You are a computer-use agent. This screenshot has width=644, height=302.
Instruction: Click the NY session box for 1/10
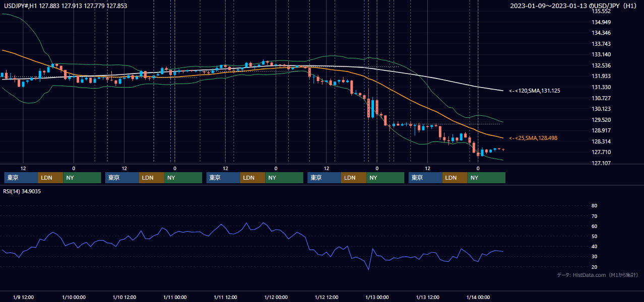(183, 178)
